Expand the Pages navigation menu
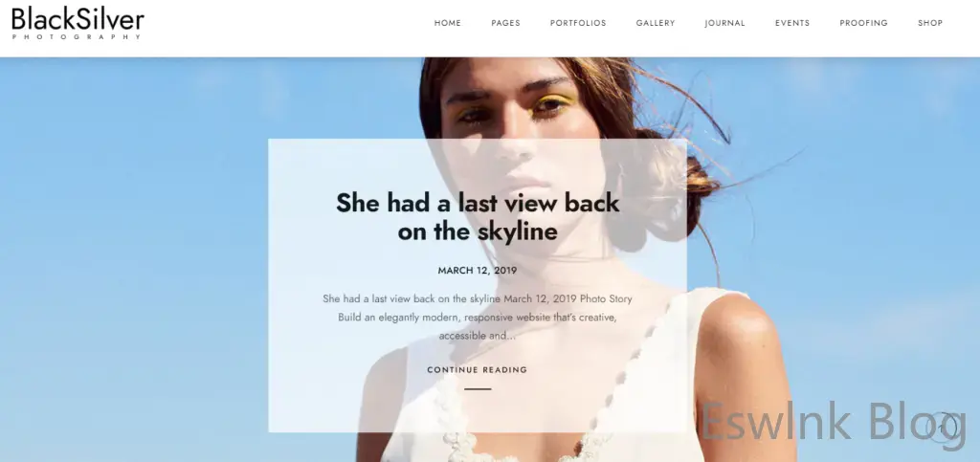The image size is (980, 462). coord(505,23)
